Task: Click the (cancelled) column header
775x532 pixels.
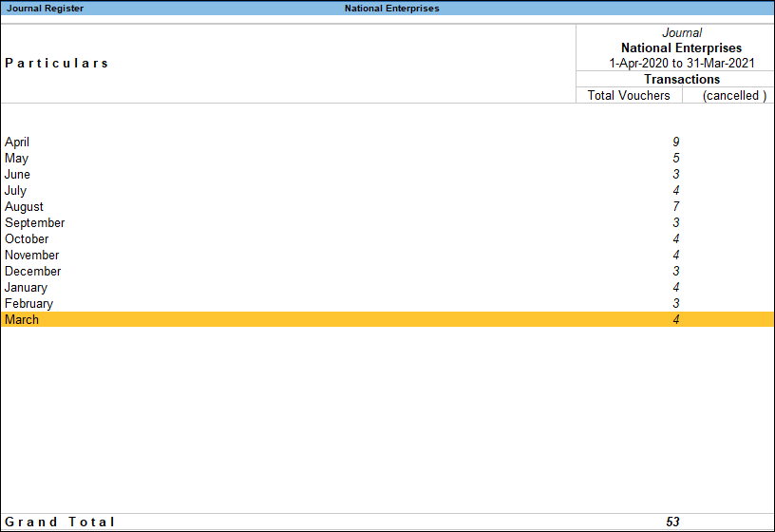Action: (x=734, y=95)
